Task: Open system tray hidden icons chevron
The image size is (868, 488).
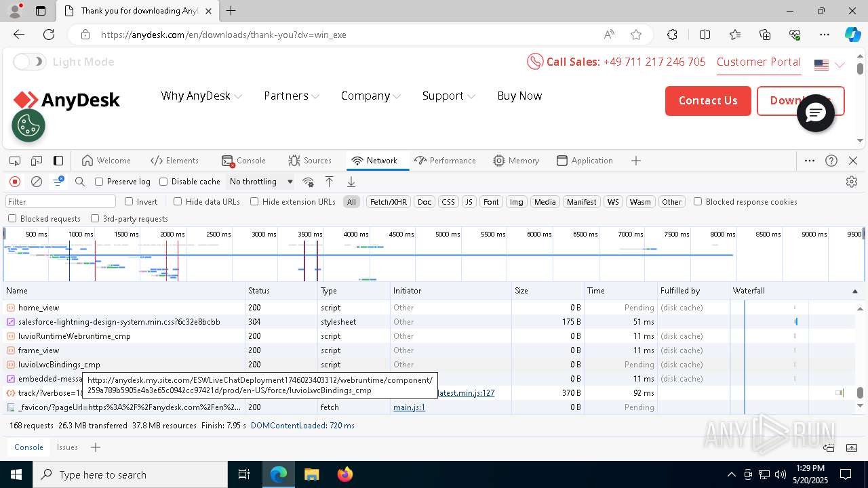Action: click(x=731, y=474)
